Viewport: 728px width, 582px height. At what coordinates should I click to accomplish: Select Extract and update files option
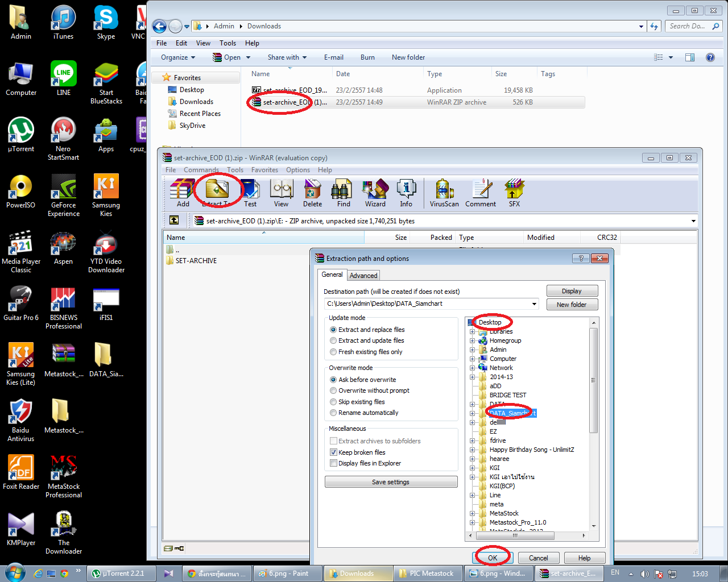point(367,340)
